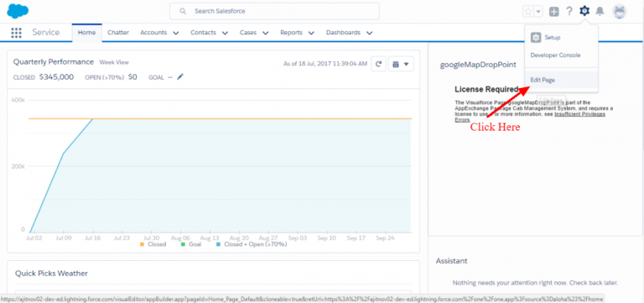Open the Cases tab
The width and height of the screenshot is (644, 303).
[248, 33]
